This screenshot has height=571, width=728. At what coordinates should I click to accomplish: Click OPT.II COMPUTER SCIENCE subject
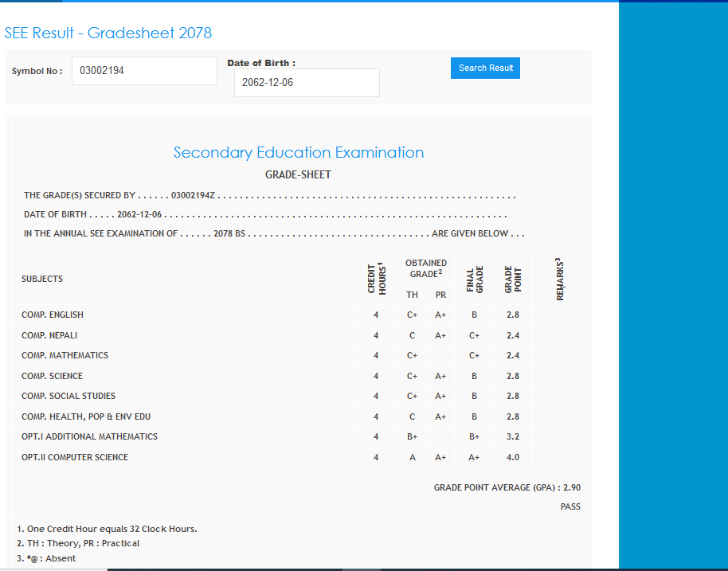coord(75,457)
